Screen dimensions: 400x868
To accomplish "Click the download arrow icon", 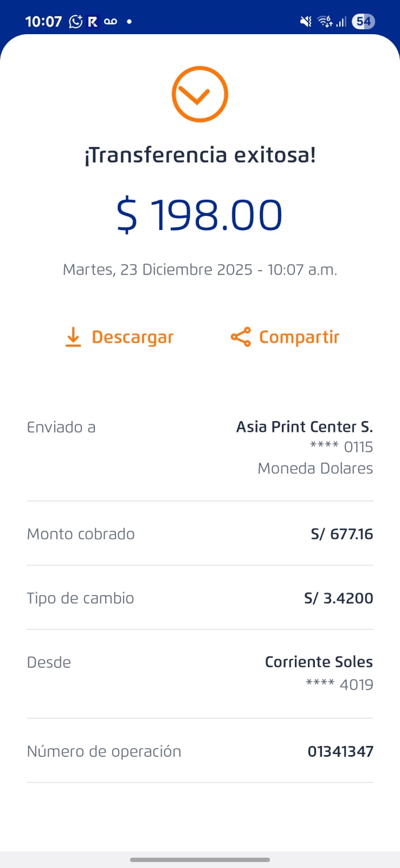I will click(73, 337).
